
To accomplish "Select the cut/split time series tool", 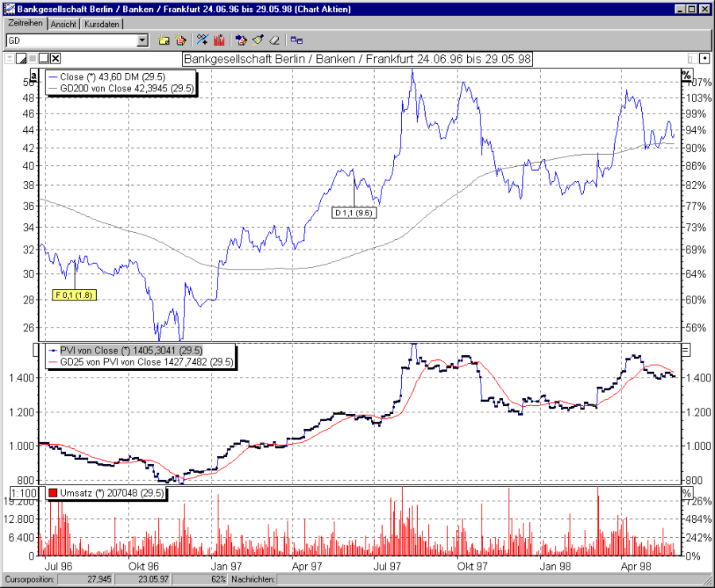I will 203,40.
